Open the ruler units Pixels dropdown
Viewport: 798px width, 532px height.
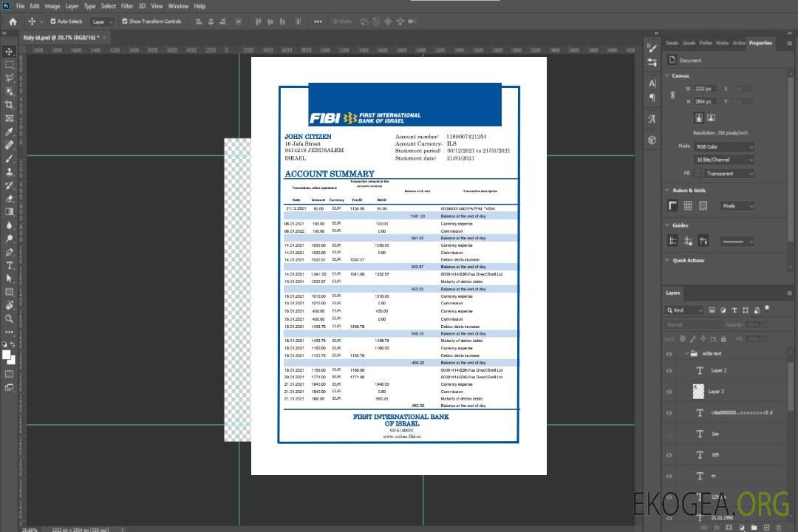(737, 206)
